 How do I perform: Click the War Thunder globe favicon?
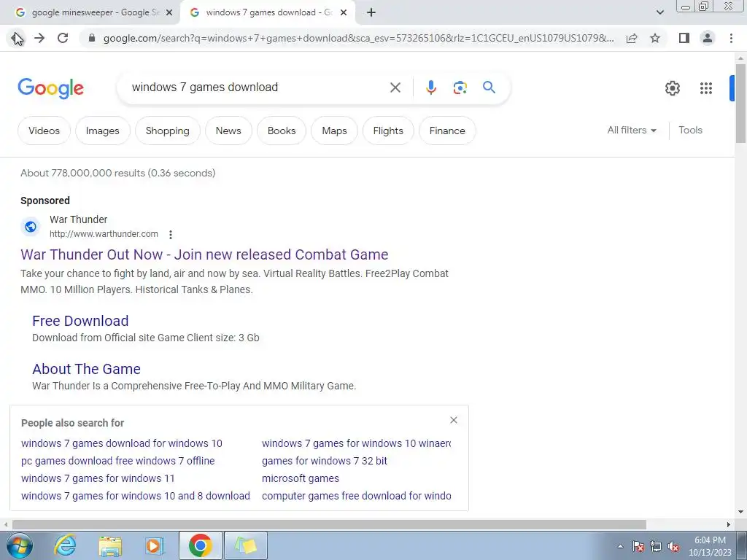click(x=31, y=227)
